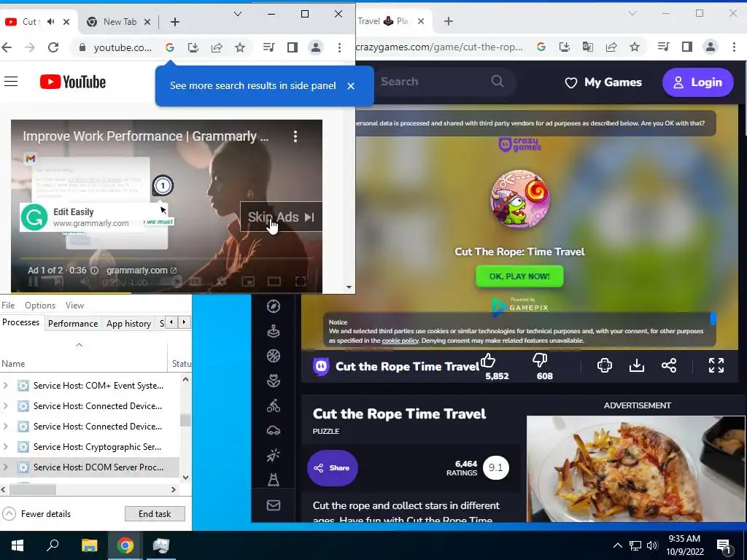
Task: Enter fullscreen for the game
Action: [x=716, y=365]
